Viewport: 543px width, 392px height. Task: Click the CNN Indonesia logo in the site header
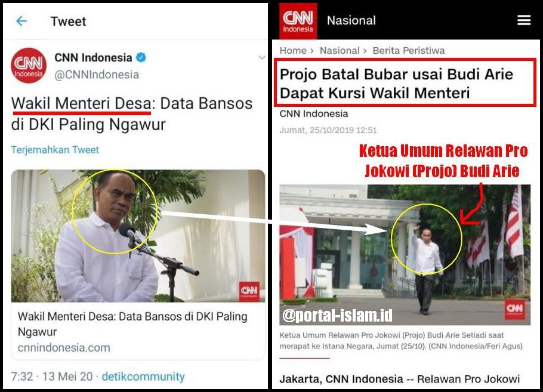click(x=298, y=20)
